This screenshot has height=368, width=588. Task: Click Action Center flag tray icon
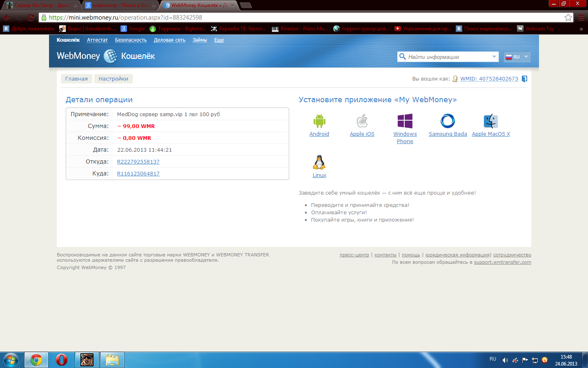[x=525, y=360]
